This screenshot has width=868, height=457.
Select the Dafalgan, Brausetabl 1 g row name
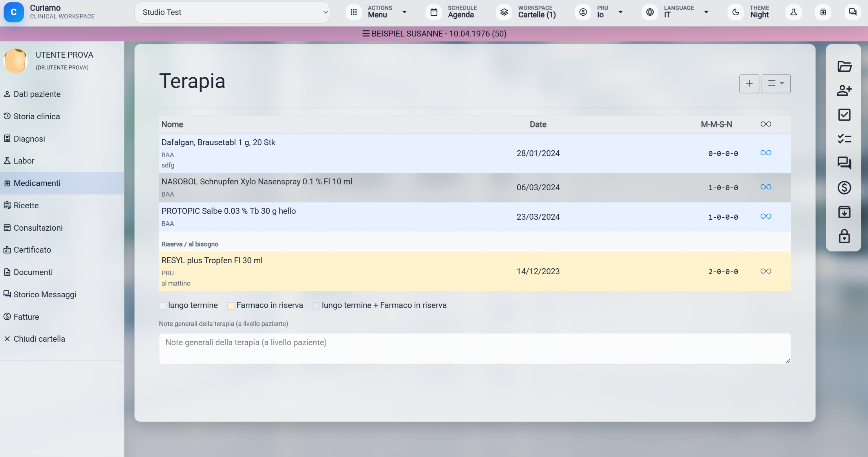218,142
